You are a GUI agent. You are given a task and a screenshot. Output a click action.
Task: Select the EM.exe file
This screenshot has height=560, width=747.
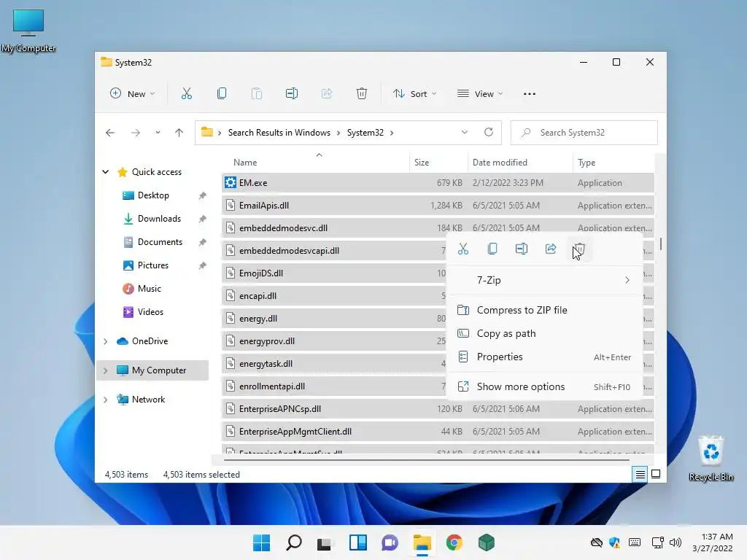[438, 183]
